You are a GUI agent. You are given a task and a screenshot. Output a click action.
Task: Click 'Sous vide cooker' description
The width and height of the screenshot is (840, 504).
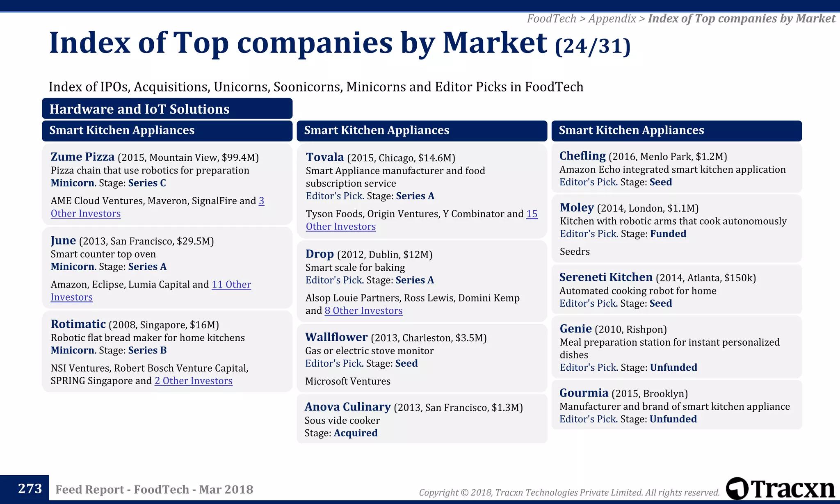(342, 420)
